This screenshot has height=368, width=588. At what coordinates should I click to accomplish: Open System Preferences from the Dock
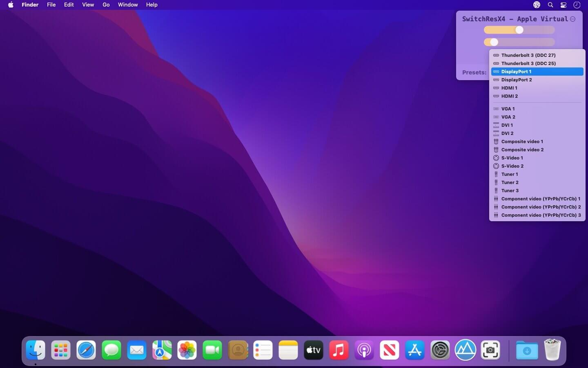tap(440, 350)
